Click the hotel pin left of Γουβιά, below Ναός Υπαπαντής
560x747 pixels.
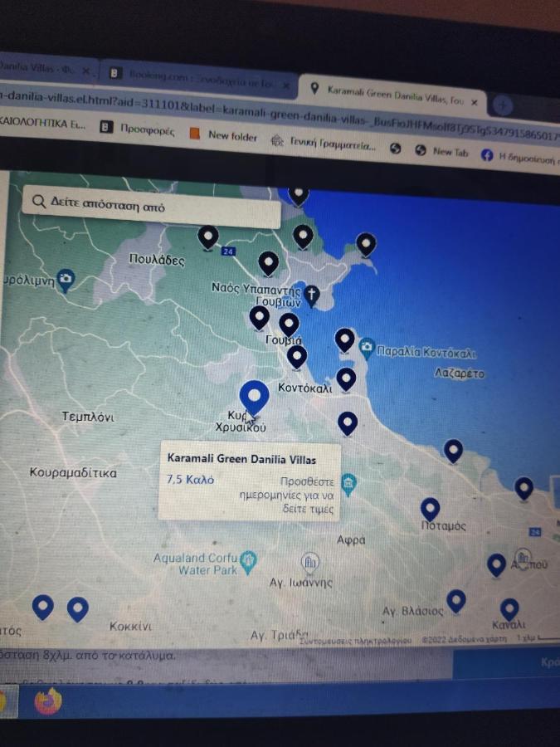259,318
